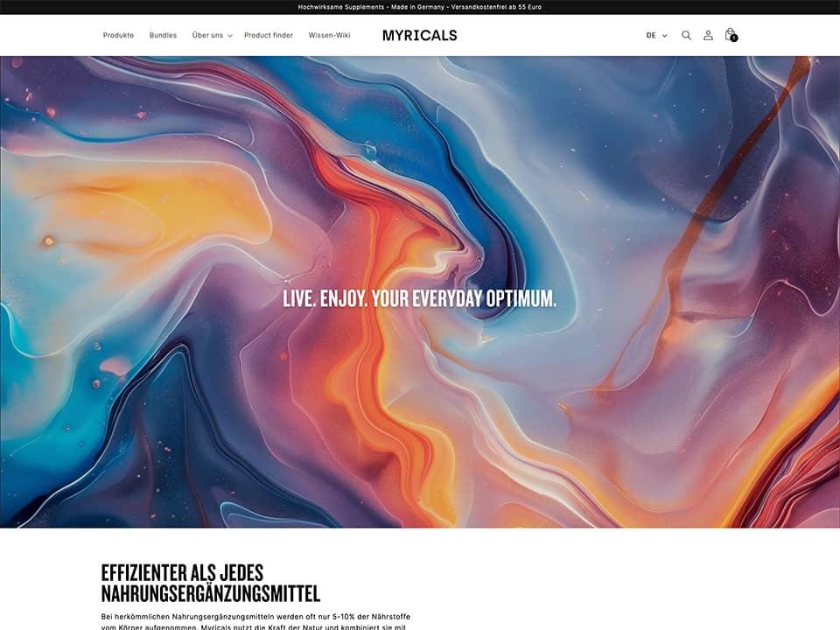Click the 'Live. Enjoy. Your Everyday Optimum.' headline
840x630 pixels.
[419, 299]
